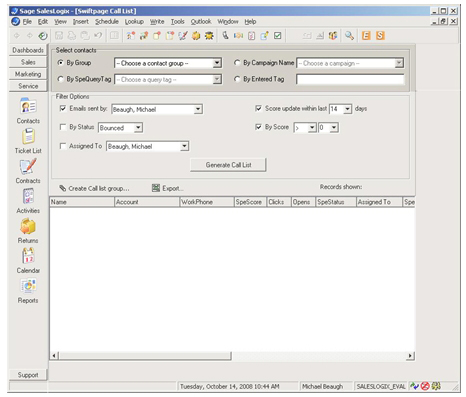
Task: Open Contracts from the navigation bar
Action: click(28, 171)
